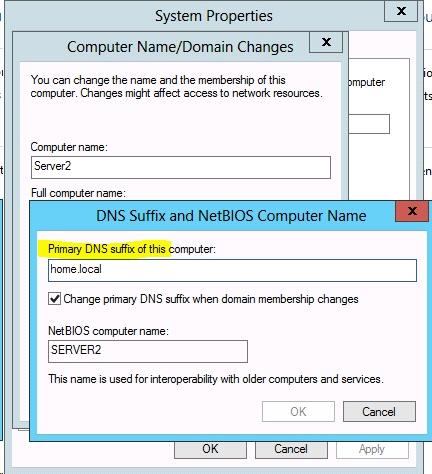Click the Server2 computer name field
432x474 pixels.
181,167
